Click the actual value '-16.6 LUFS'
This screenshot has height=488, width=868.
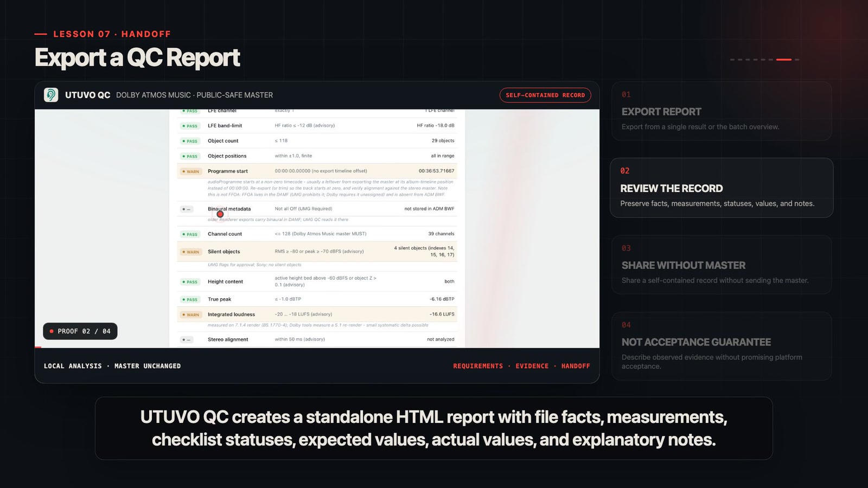coord(442,314)
